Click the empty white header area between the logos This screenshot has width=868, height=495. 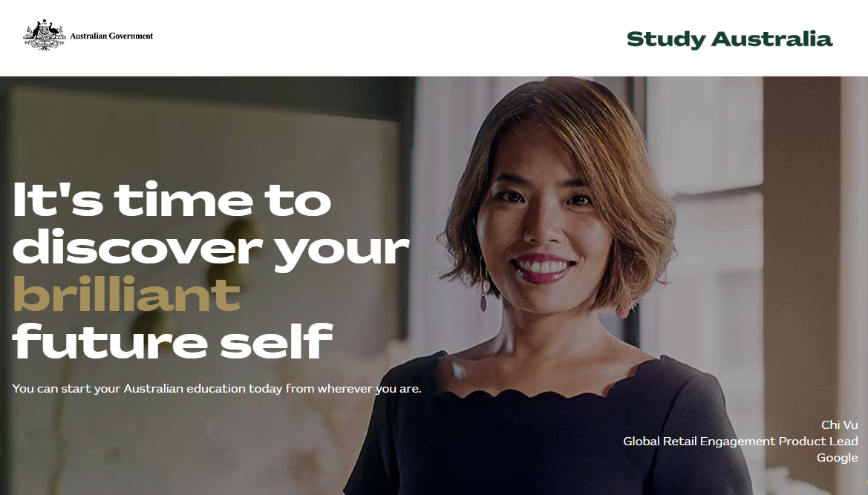click(x=388, y=38)
